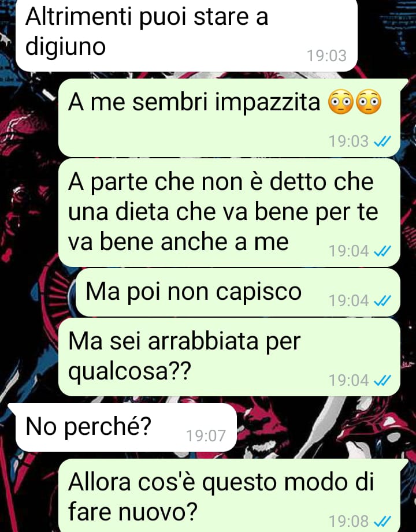Tap the 19:07 timestamp on 'No perché?'
416x532 pixels.
click(x=206, y=436)
